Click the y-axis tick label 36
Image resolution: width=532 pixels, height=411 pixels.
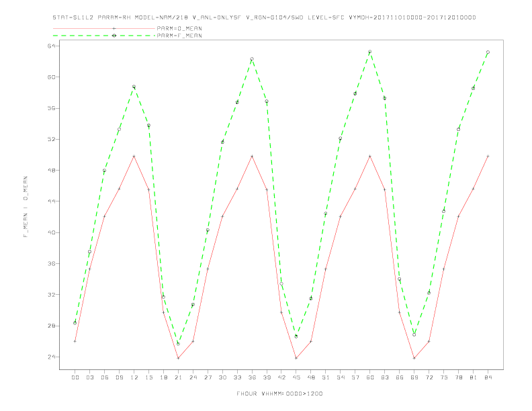(x=51, y=263)
